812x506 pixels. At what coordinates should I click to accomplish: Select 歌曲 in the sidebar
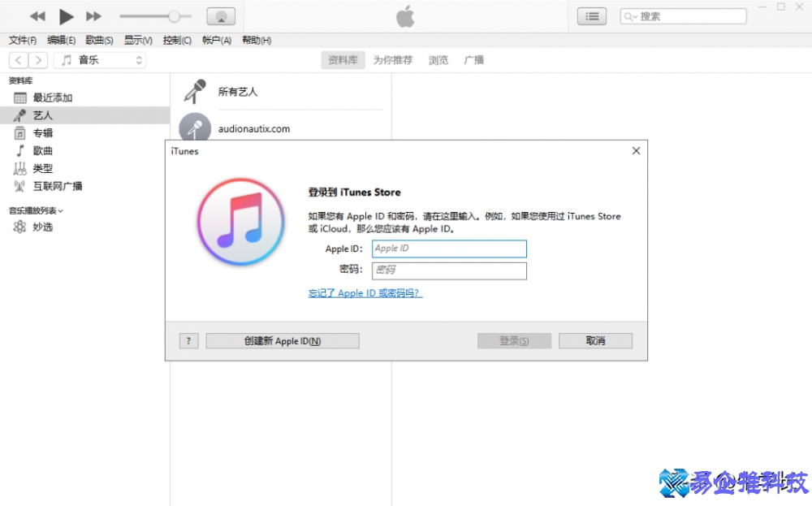coord(42,150)
